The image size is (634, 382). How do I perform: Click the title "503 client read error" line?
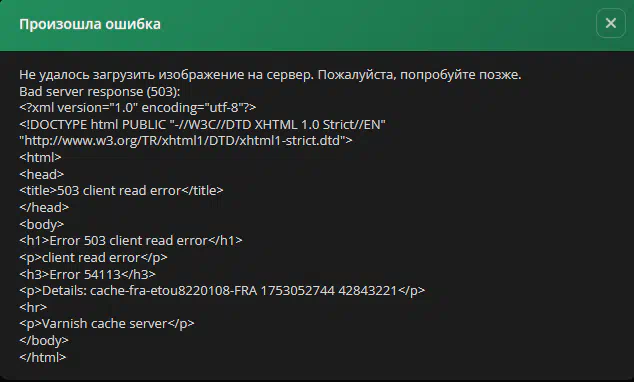coord(121,190)
